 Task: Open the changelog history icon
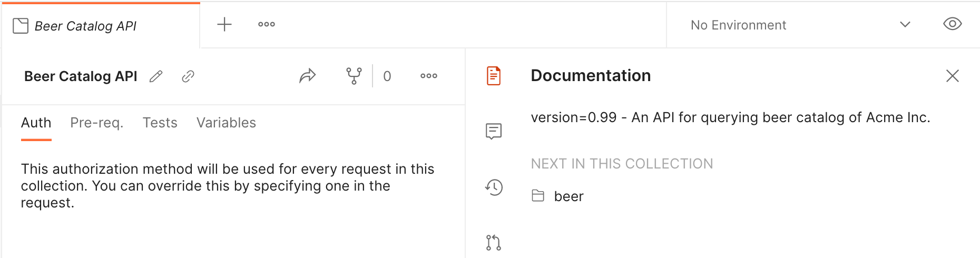coord(494,187)
